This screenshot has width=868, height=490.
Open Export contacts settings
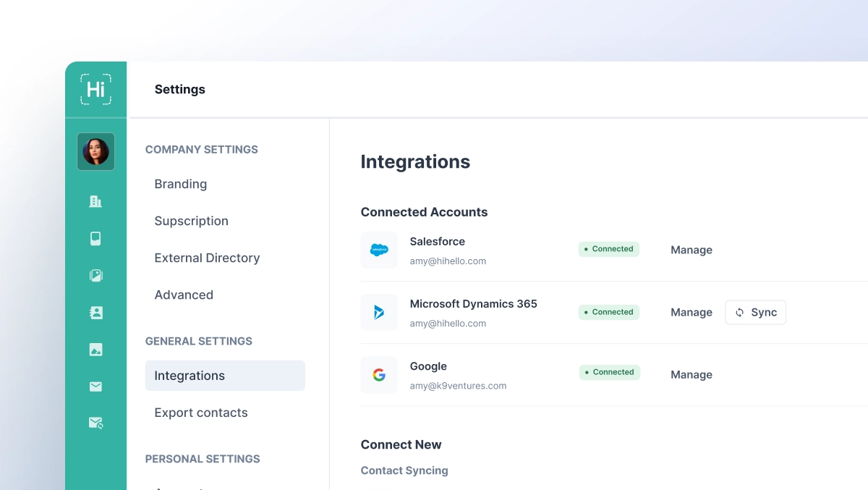(201, 413)
